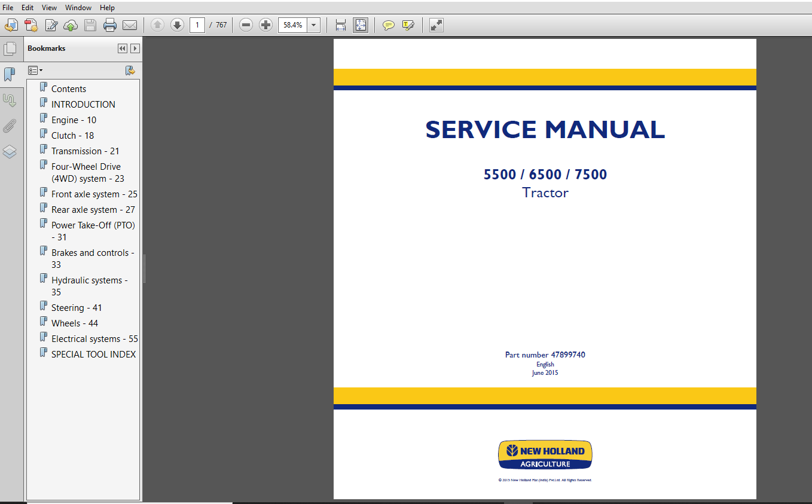Click the Send by email envelope icon

tap(130, 25)
